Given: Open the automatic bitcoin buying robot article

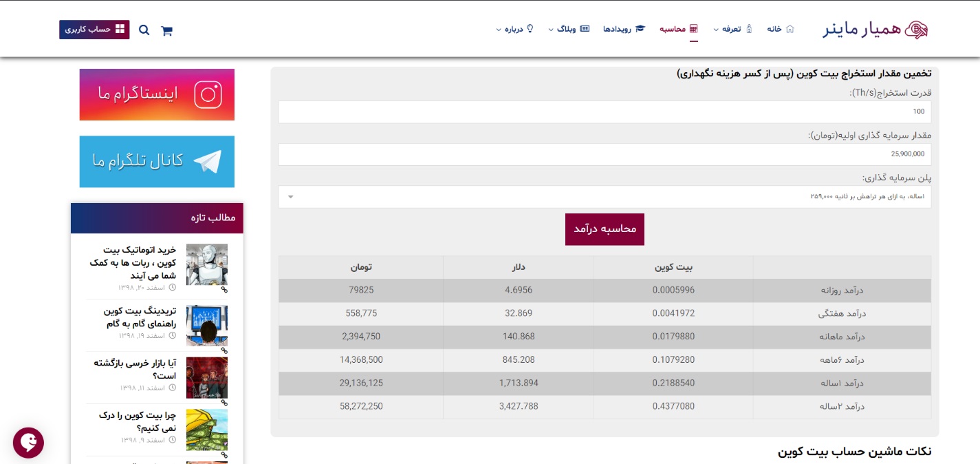Looking at the screenshot, I should click(x=133, y=262).
